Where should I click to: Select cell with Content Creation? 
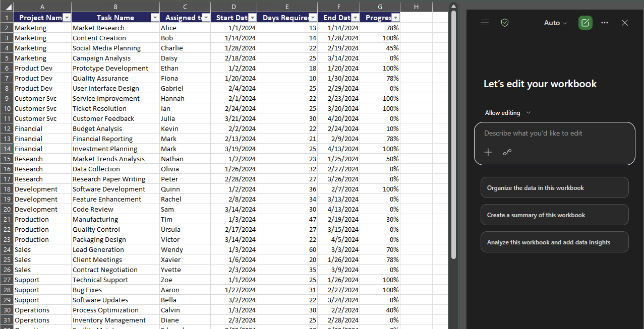pos(115,38)
